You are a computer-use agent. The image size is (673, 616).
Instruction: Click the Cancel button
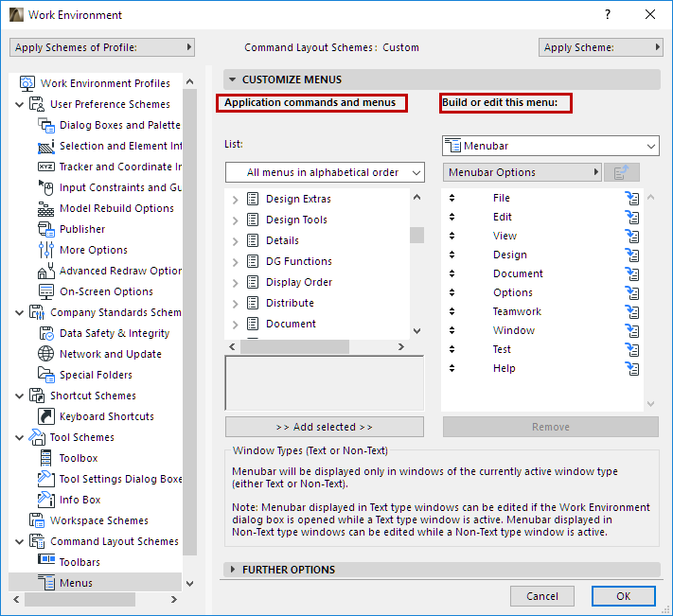coord(542,596)
